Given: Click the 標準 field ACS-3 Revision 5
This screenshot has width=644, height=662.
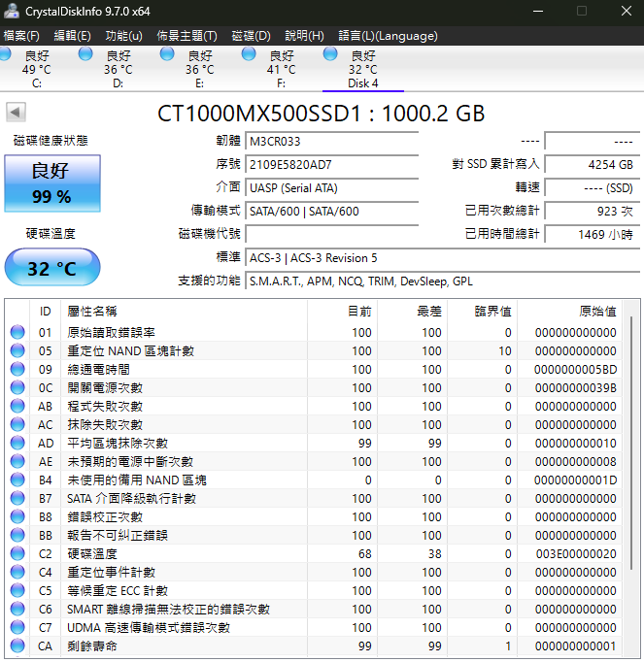Looking at the screenshot, I should 442,257.
